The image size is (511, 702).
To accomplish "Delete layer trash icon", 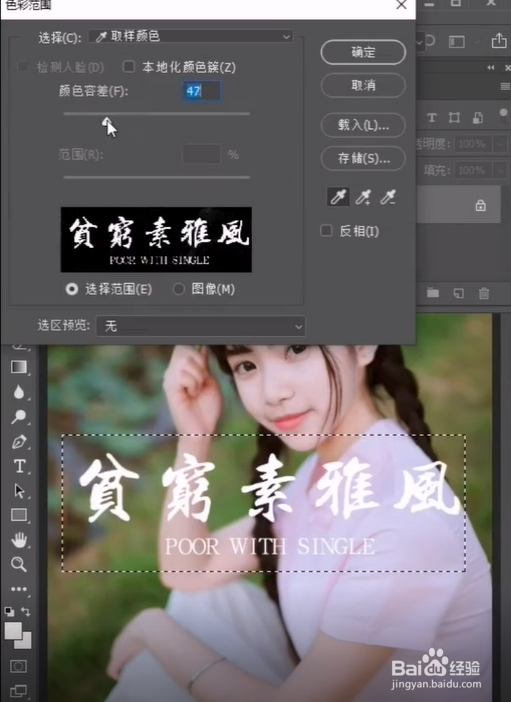I will click(484, 293).
